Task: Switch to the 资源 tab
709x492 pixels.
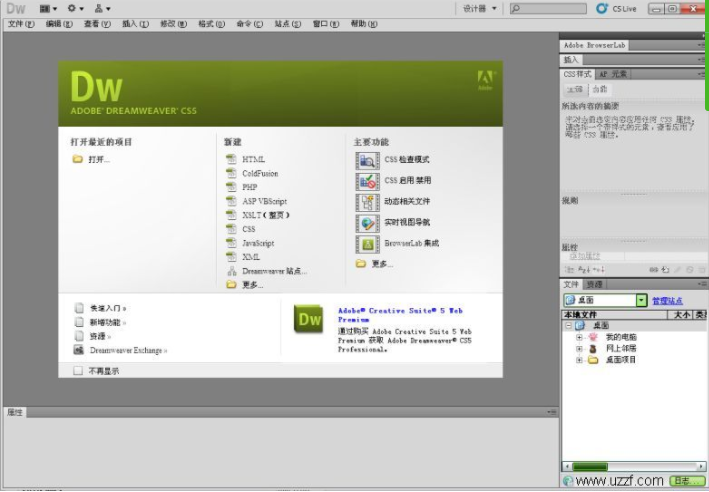Action: (x=595, y=285)
